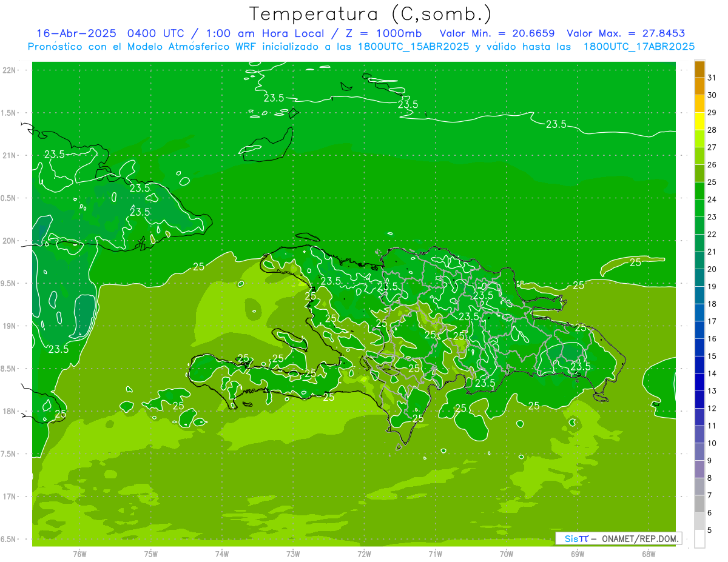Viewport: 728px width, 562px height.
Task: Click the colorbar value label 14
Action: pos(712,373)
